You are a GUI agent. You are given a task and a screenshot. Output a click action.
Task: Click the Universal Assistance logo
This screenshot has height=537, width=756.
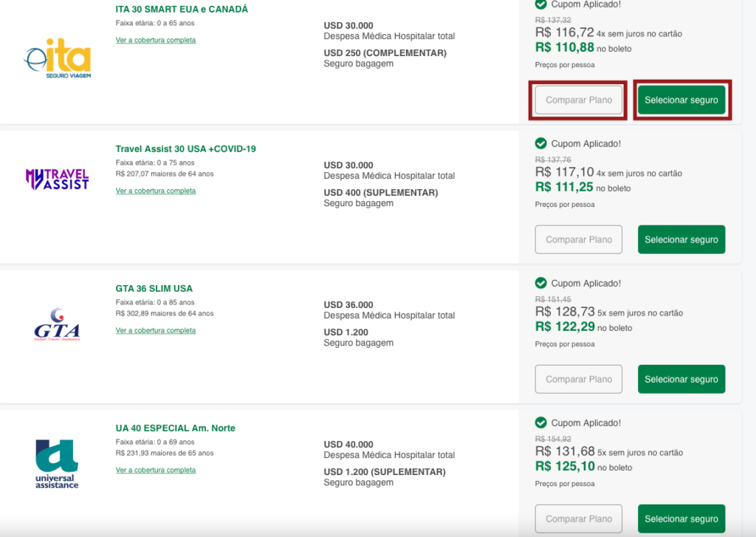point(57,464)
